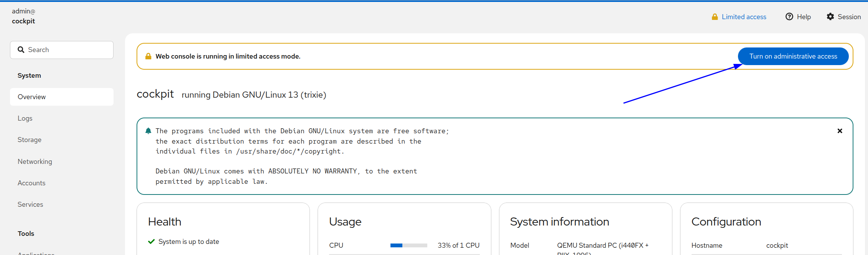Image resolution: width=868 pixels, height=255 pixels.
Task: Click the '33% of 1 CPU' value
Action: pos(458,245)
